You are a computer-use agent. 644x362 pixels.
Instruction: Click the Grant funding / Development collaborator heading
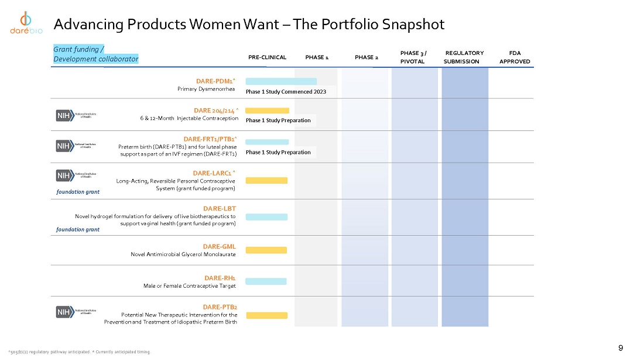click(x=96, y=54)
